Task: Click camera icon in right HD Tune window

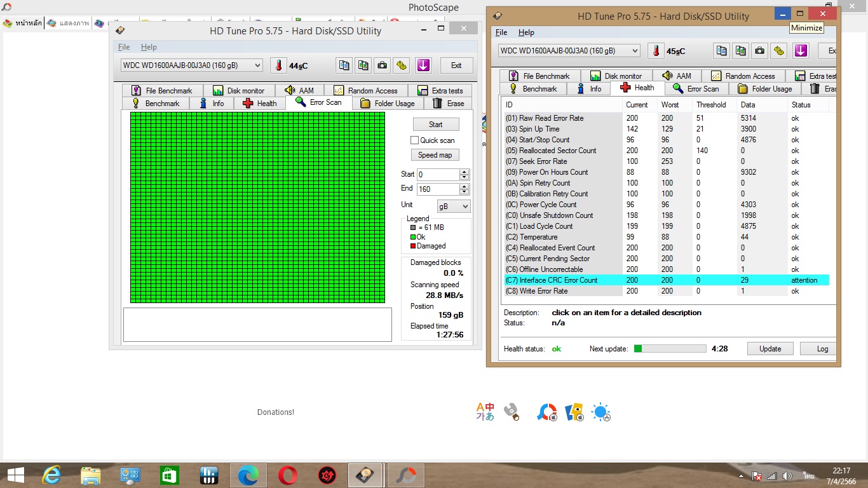Action: pyautogui.click(x=759, y=51)
